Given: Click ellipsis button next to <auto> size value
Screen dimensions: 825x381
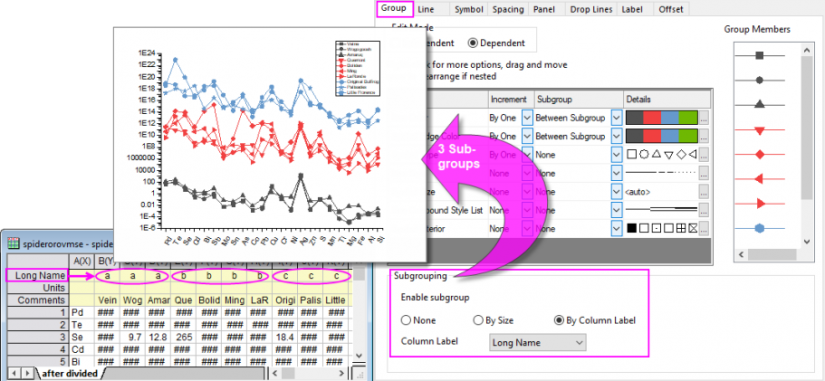Looking at the screenshot, I should [x=704, y=192].
